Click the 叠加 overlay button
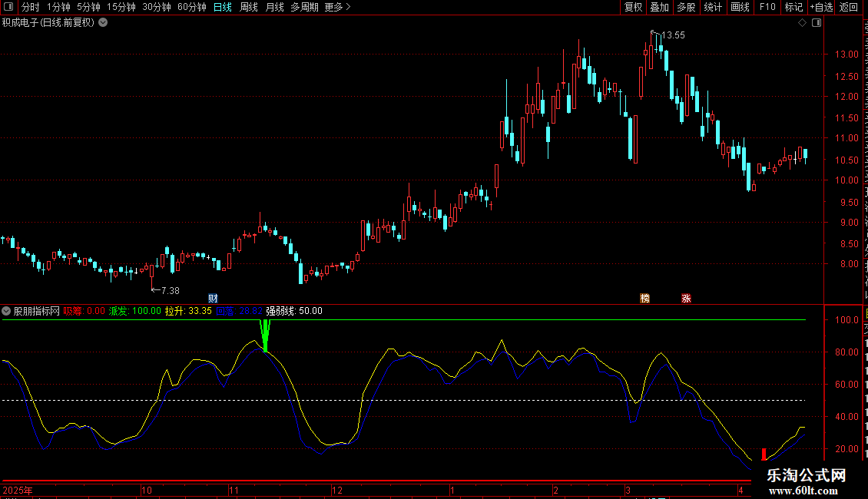Viewport: 868px width, 499px height. [659, 7]
